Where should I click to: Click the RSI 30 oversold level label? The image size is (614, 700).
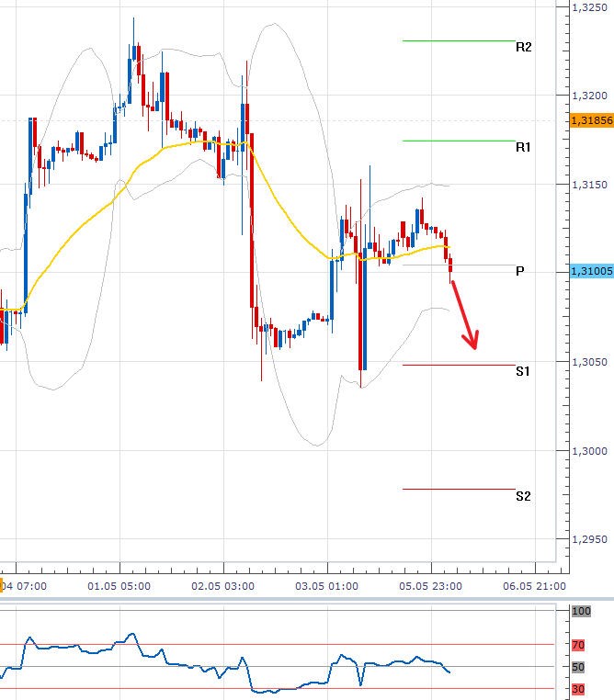(578, 689)
